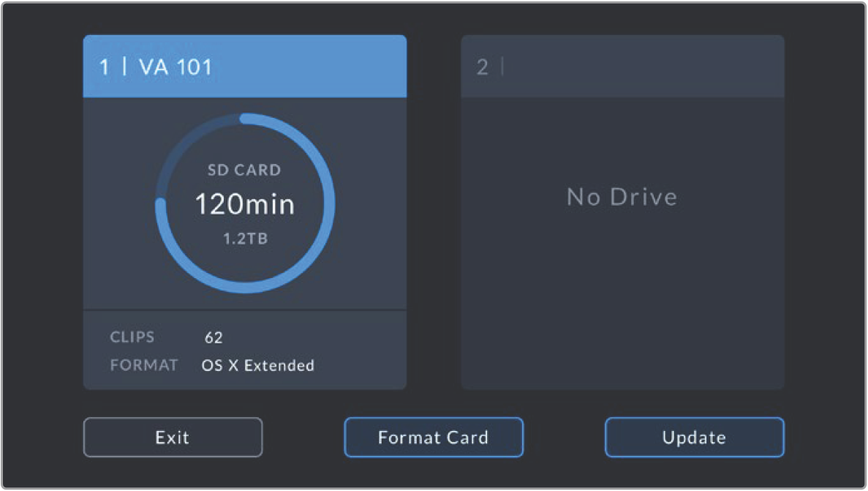Tap the circular storage usage ring

point(245,203)
